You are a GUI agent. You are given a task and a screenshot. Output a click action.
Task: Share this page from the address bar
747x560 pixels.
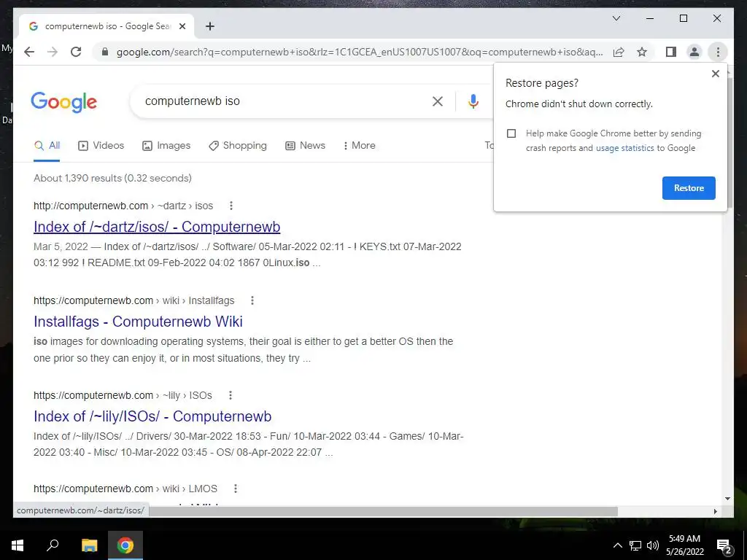[x=619, y=52]
